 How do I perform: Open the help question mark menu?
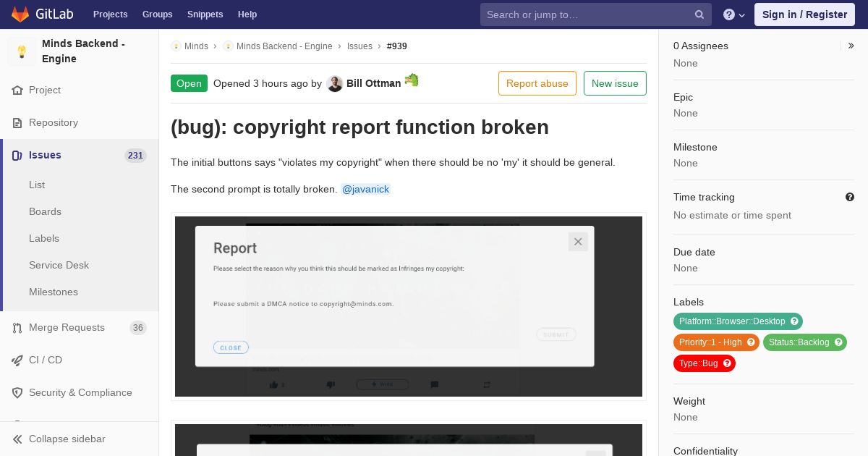(734, 14)
